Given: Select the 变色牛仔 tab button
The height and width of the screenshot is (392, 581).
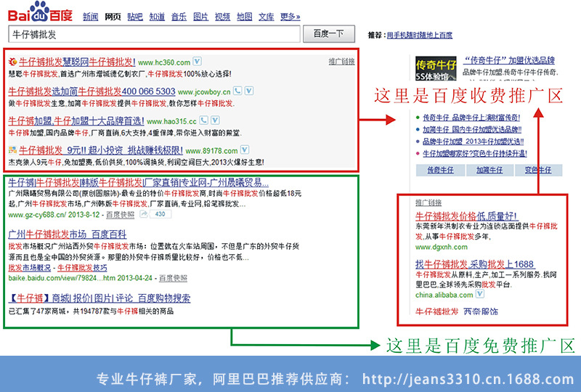Looking at the screenshot, I should pos(538,170).
